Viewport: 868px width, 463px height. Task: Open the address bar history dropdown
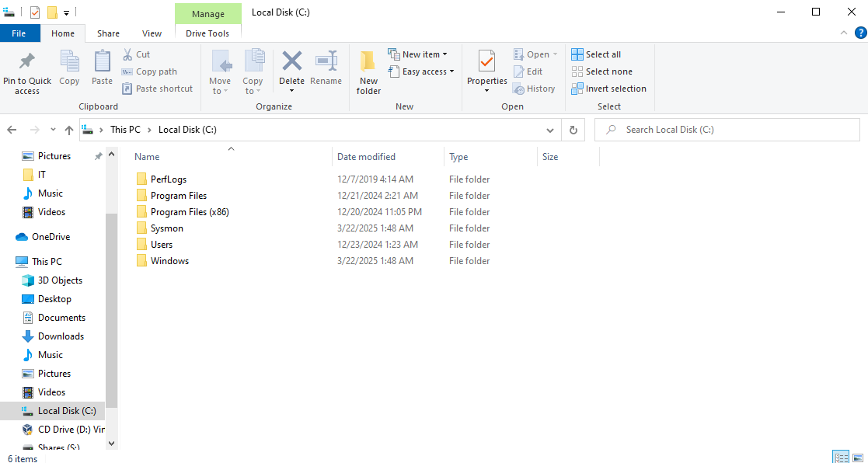550,130
